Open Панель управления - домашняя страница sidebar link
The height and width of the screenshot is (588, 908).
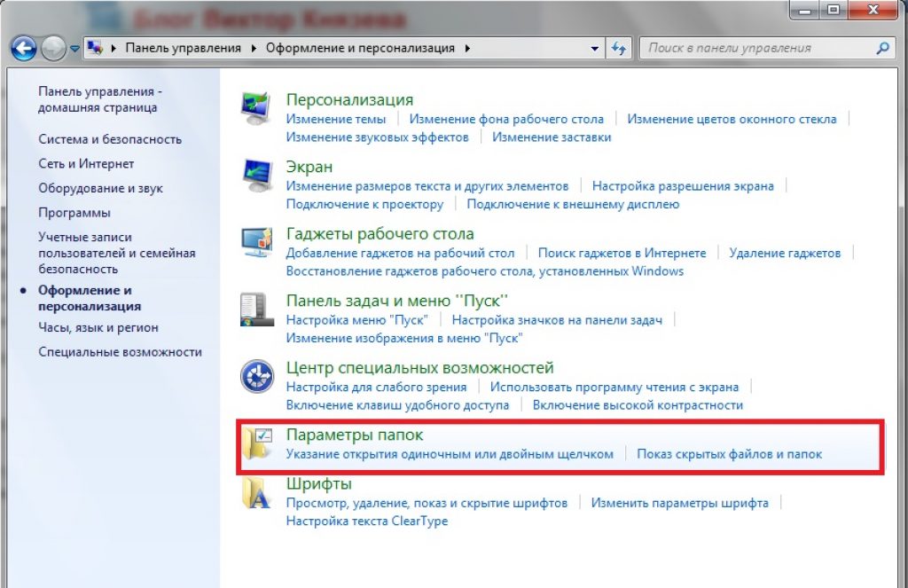[x=100, y=99]
